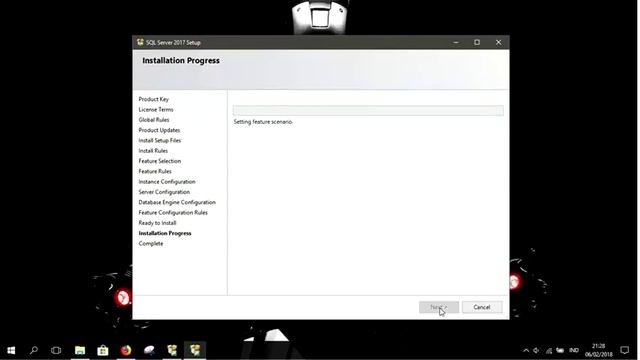
Task: Click 'Setting feature scenario' status text
Action: point(263,122)
